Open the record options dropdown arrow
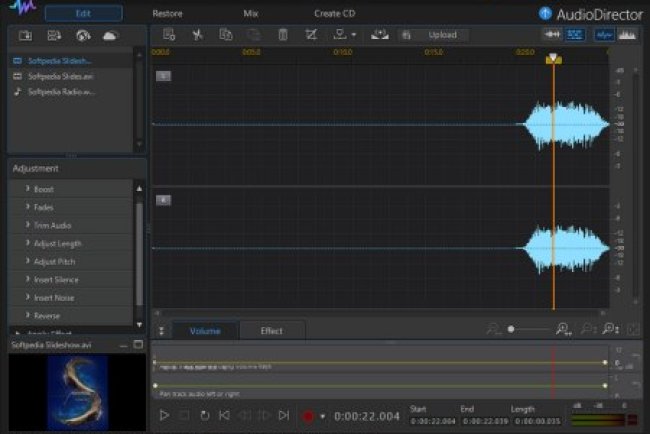The image size is (650, 434). (x=323, y=416)
